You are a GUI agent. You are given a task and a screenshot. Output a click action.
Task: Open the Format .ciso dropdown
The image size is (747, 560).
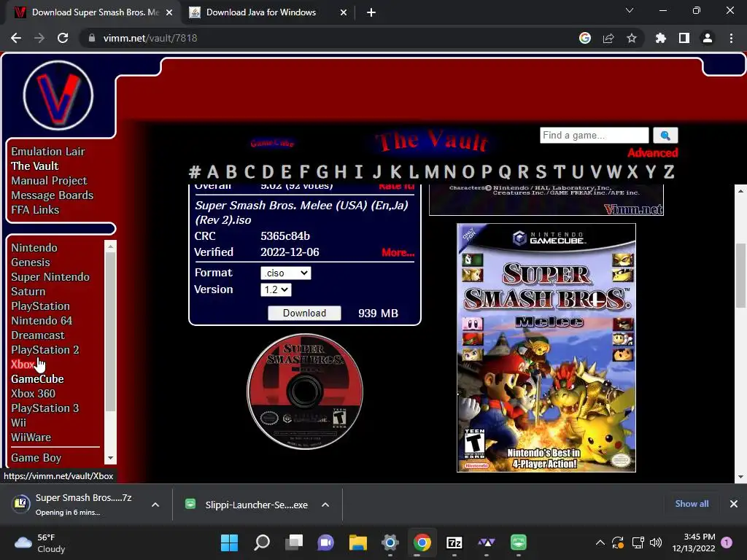(x=286, y=273)
